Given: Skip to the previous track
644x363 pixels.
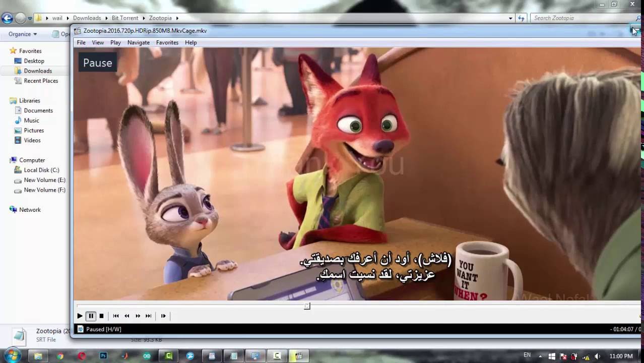Looking at the screenshot, I should (x=116, y=316).
